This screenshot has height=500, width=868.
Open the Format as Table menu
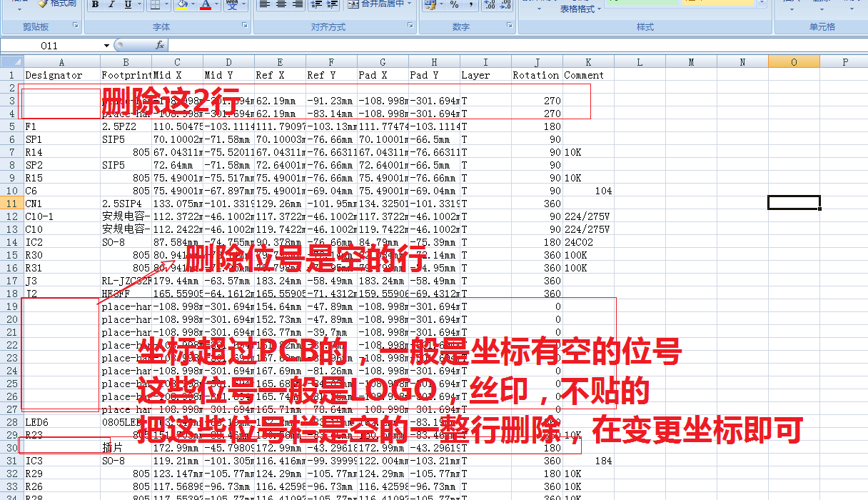click(x=580, y=9)
